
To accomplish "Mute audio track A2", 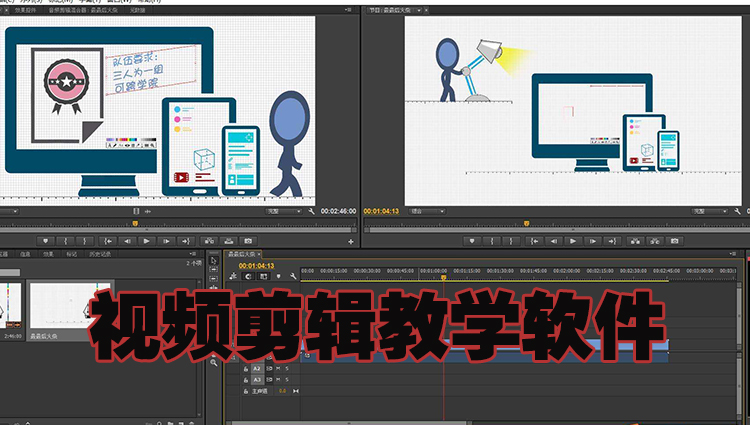I will tap(279, 369).
